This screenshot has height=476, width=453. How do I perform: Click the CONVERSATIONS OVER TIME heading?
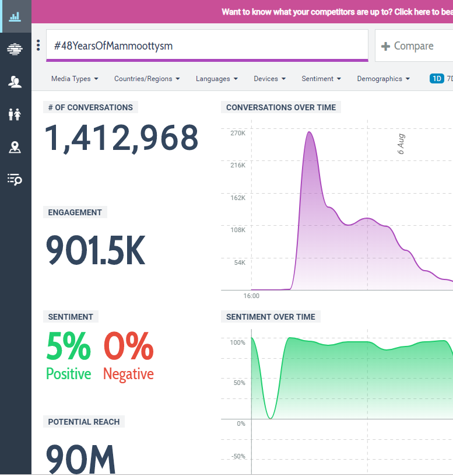[281, 107]
